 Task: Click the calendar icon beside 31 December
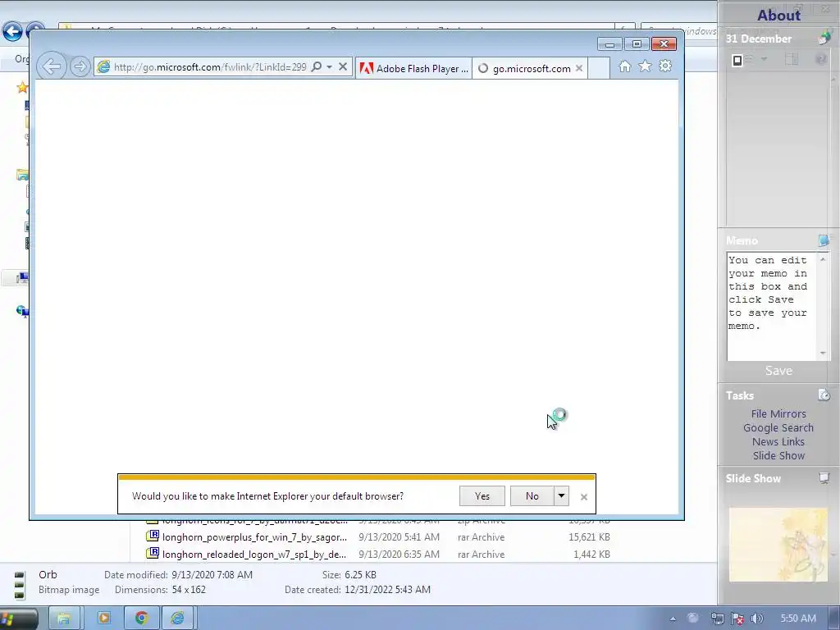pyautogui.click(x=824, y=38)
